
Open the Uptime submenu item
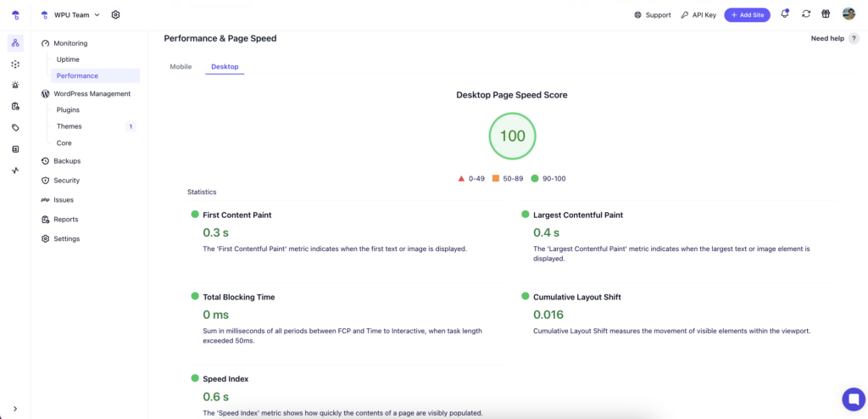tap(68, 59)
